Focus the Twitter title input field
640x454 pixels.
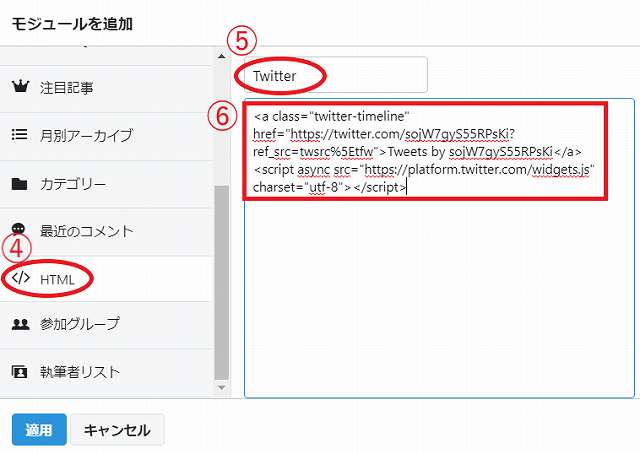[336, 75]
